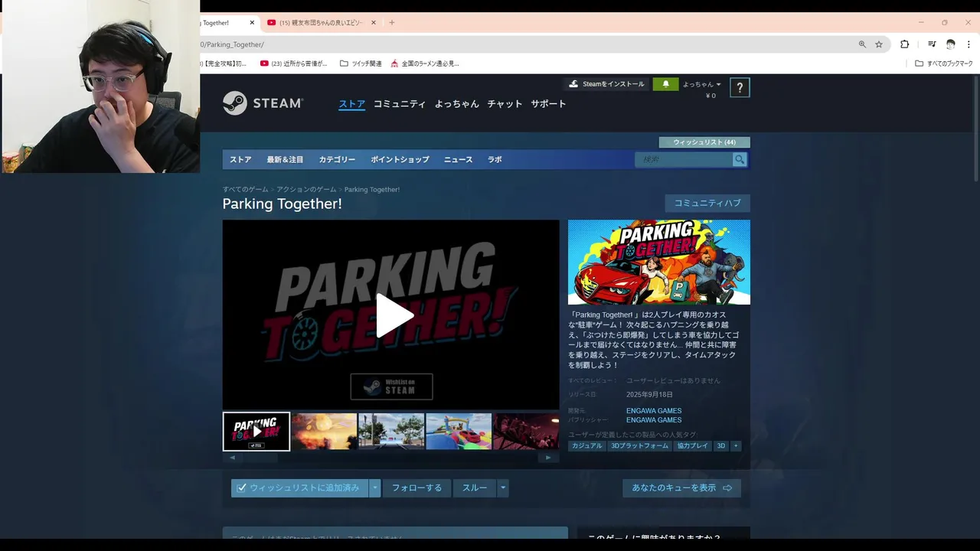Open the notification bell icon
This screenshot has height=551, width=980.
(x=665, y=84)
